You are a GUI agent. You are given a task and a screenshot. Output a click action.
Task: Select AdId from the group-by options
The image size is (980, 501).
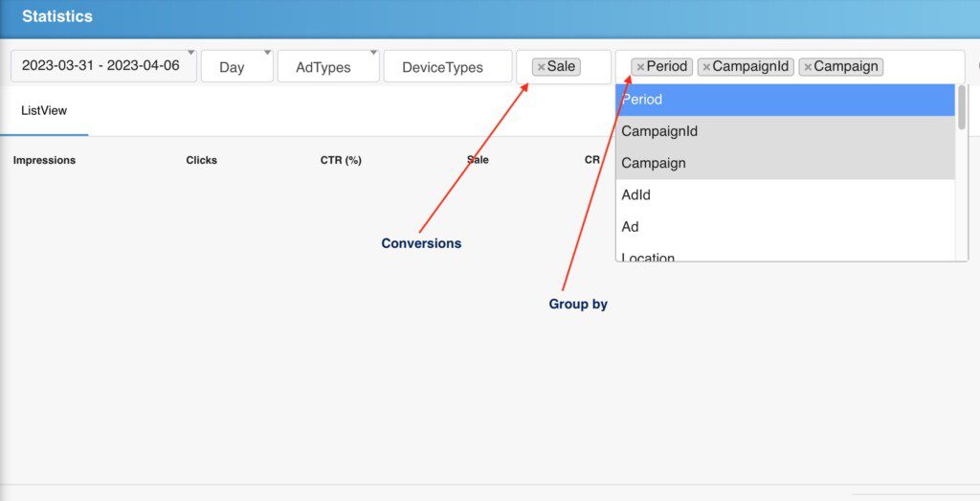tap(785, 194)
